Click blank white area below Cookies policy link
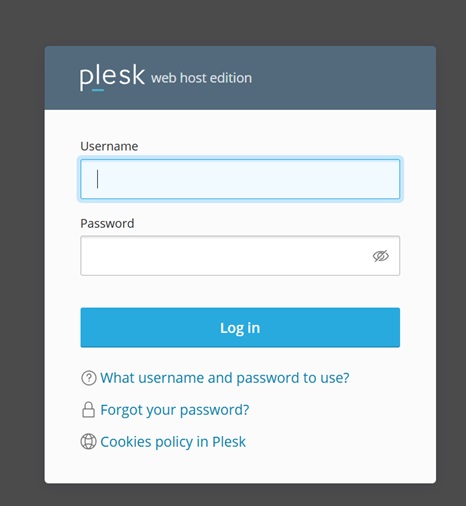466x506 pixels. pyautogui.click(x=240, y=468)
